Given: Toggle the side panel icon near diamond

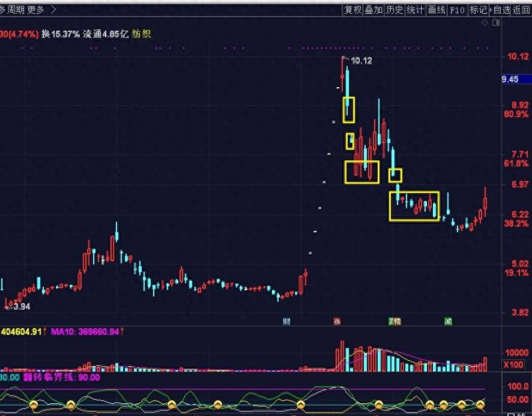Looking at the screenshot, I should pos(496,23).
